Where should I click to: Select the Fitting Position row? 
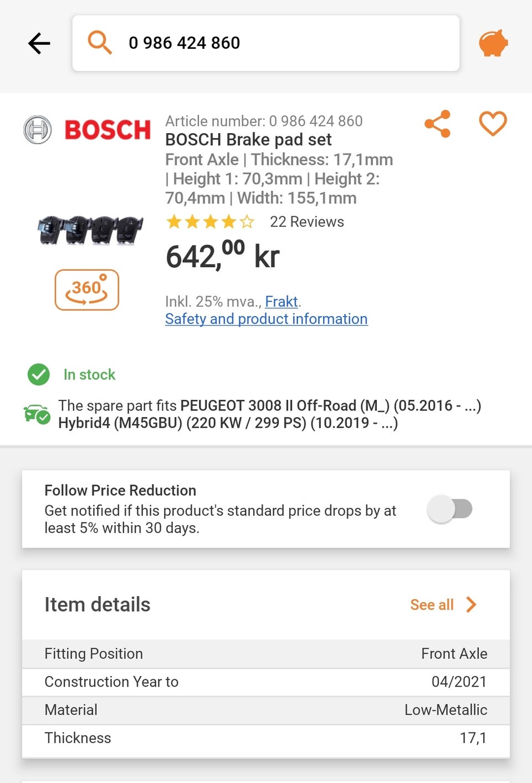pyautogui.click(x=265, y=654)
